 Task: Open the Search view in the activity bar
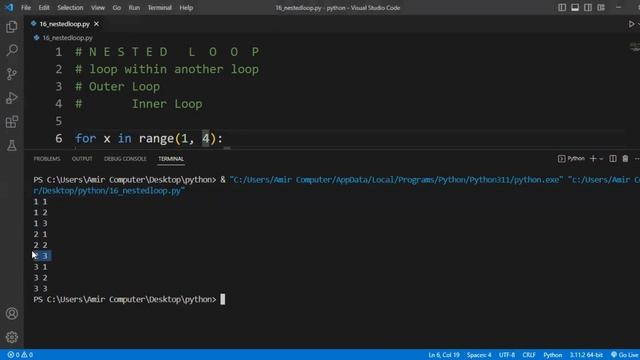pos(12,50)
